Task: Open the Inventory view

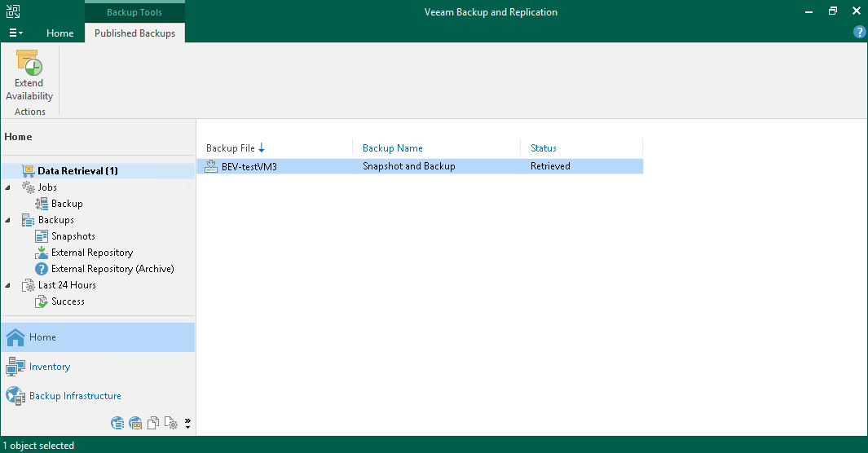Action: 98,367
